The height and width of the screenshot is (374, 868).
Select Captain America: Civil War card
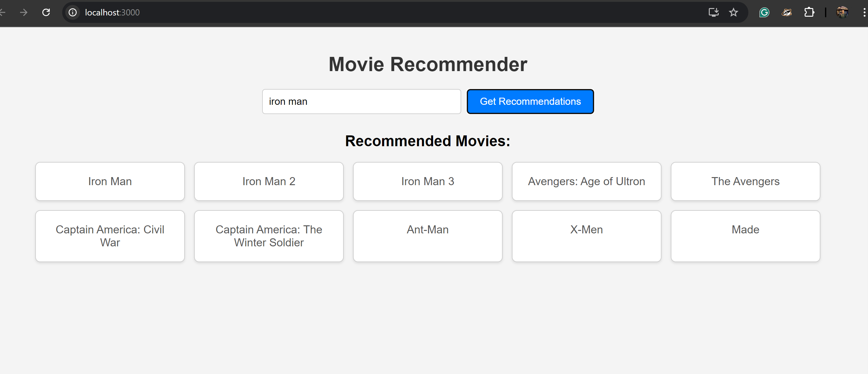point(110,236)
